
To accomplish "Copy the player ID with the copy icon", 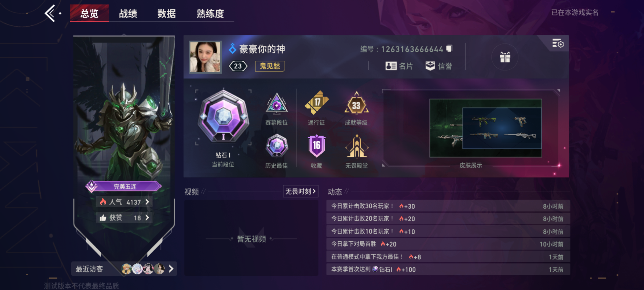I will (x=449, y=49).
